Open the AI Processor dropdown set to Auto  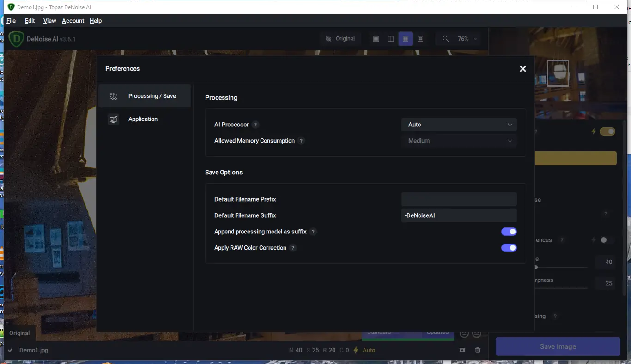tap(459, 125)
